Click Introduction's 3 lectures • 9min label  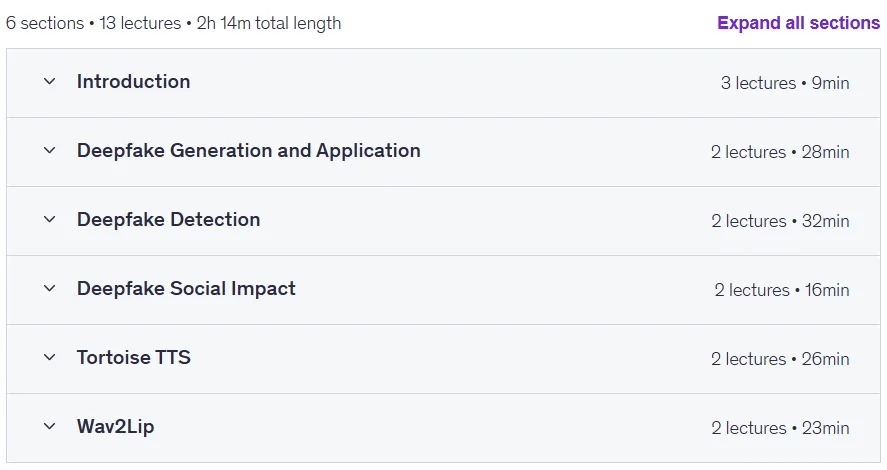point(785,83)
